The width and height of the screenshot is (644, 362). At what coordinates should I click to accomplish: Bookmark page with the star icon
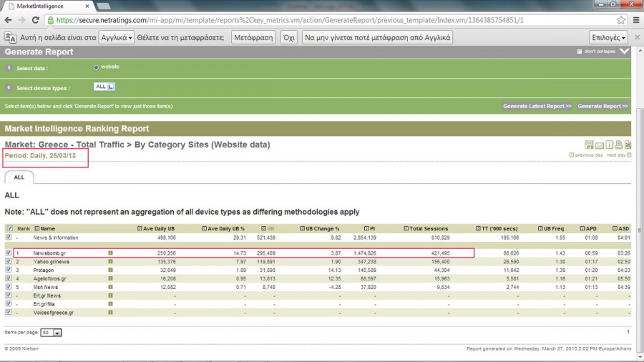click(x=620, y=20)
